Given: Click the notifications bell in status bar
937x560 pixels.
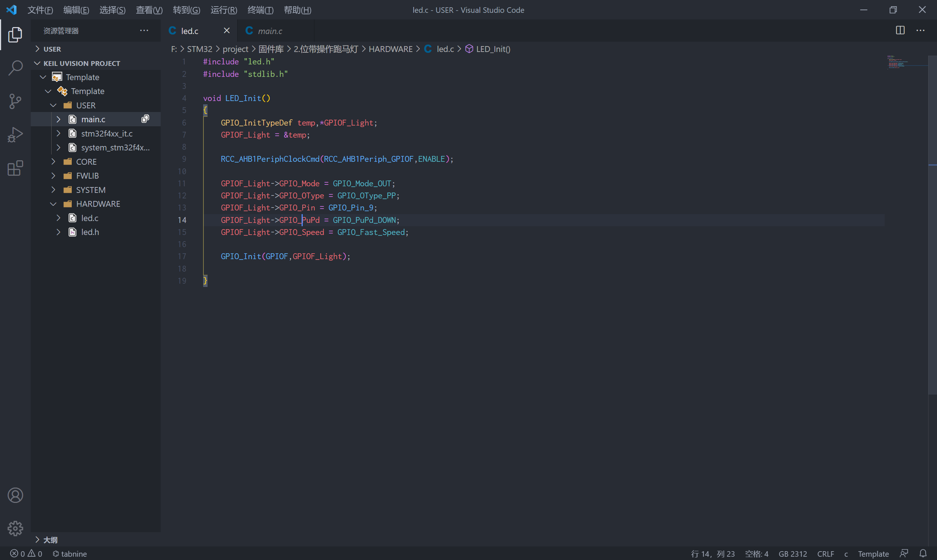Looking at the screenshot, I should [x=923, y=553].
